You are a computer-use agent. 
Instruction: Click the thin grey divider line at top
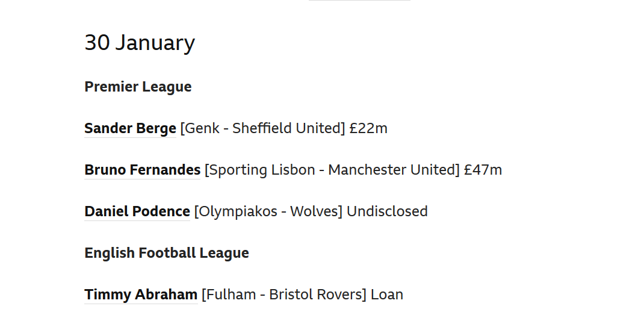360,1
